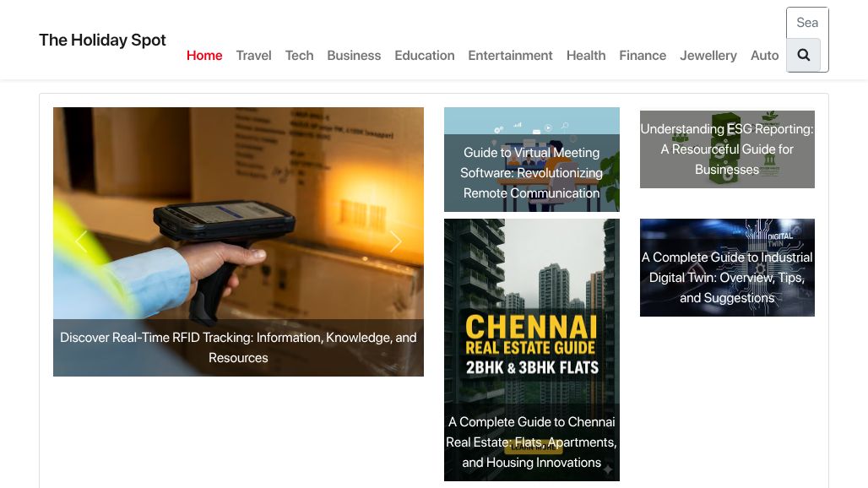Click the magnifying glass search icon

tap(803, 55)
